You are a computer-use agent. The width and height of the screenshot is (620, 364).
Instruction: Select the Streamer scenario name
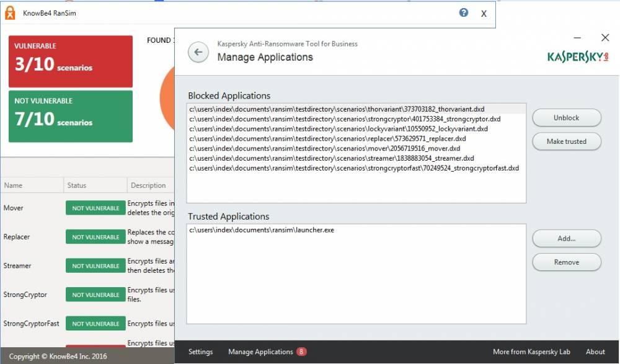point(17,265)
